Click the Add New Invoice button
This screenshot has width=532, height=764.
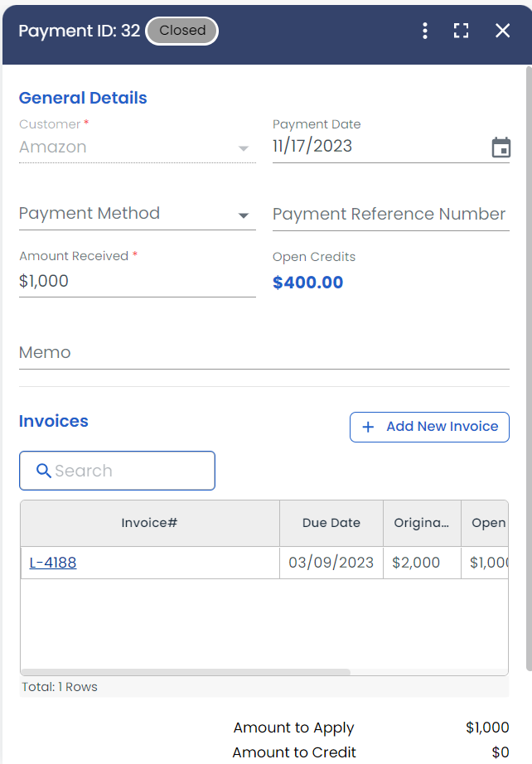429,427
